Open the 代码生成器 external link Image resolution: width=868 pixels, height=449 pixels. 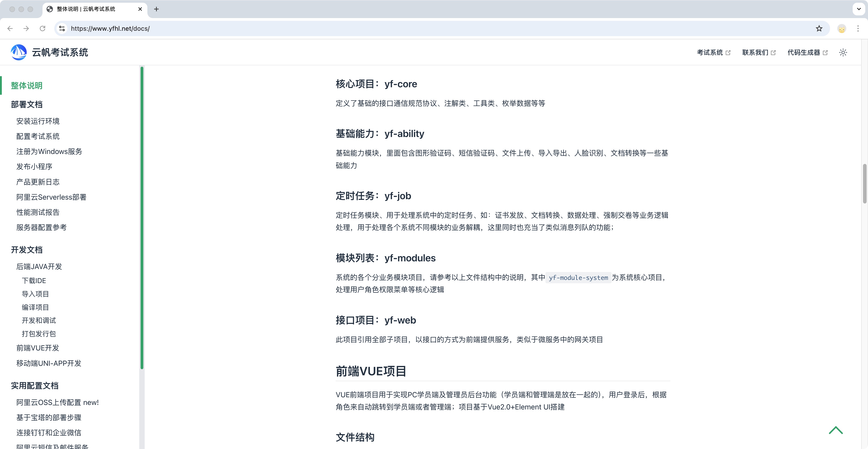coord(804,52)
